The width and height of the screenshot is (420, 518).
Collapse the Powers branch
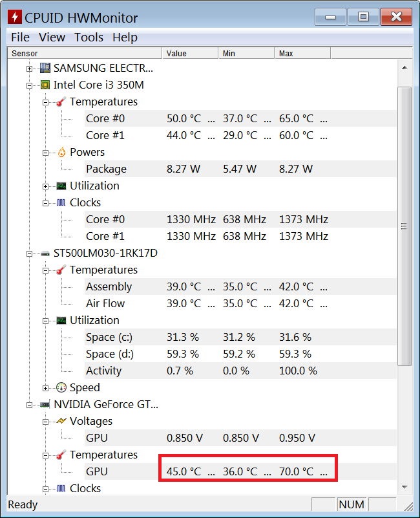pyautogui.click(x=46, y=153)
